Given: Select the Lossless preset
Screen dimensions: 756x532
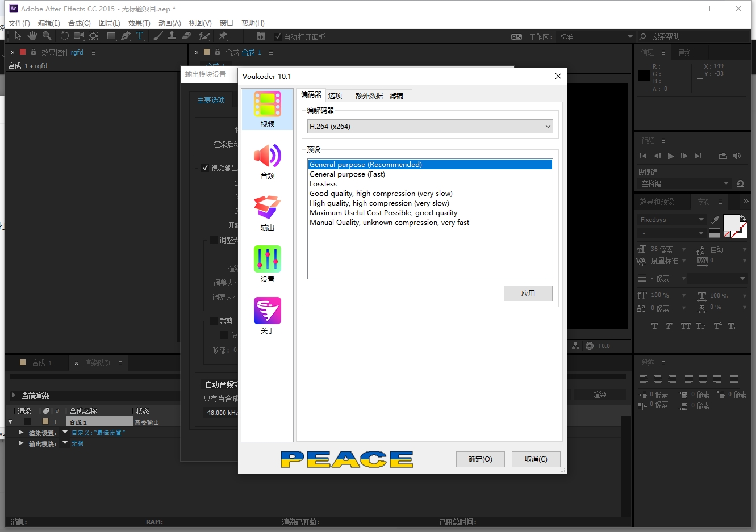Looking at the screenshot, I should pyautogui.click(x=430, y=183).
